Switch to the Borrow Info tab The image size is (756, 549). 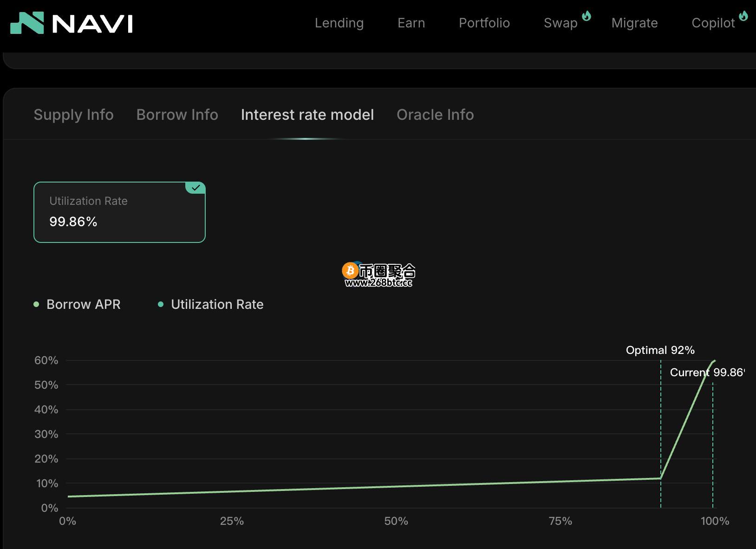coord(177,114)
